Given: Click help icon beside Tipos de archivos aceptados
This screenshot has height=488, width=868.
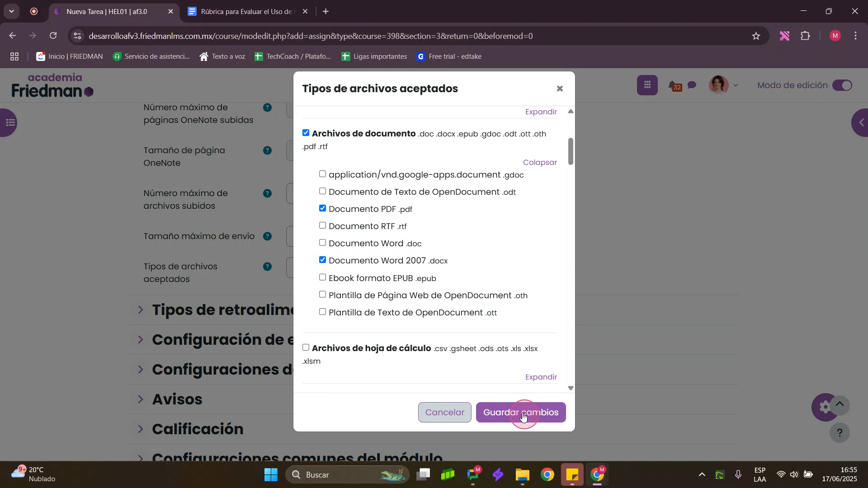Looking at the screenshot, I should pos(267,267).
